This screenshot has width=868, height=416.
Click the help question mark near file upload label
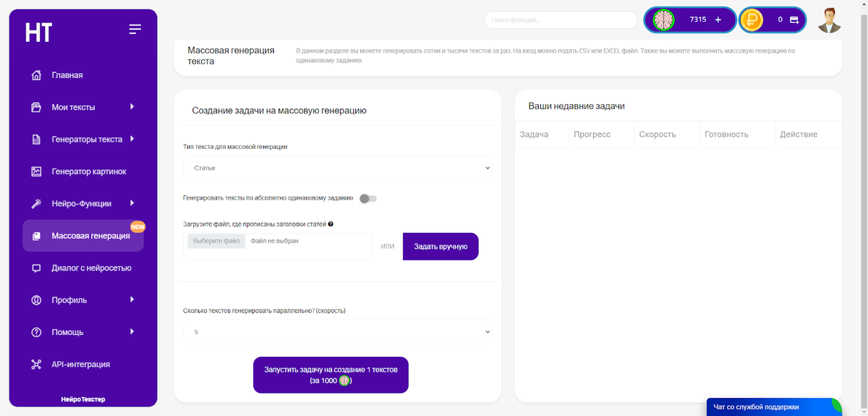point(331,224)
